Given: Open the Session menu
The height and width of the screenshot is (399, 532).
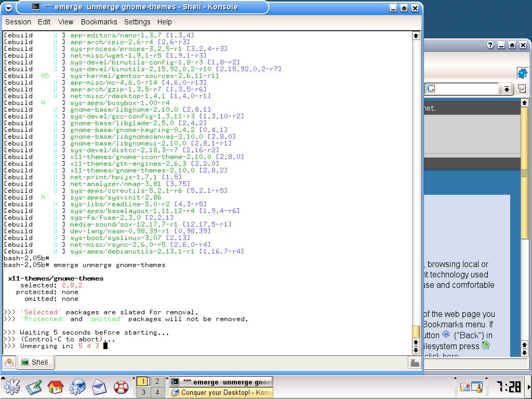Looking at the screenshot, I should click(x=18, y=22).
